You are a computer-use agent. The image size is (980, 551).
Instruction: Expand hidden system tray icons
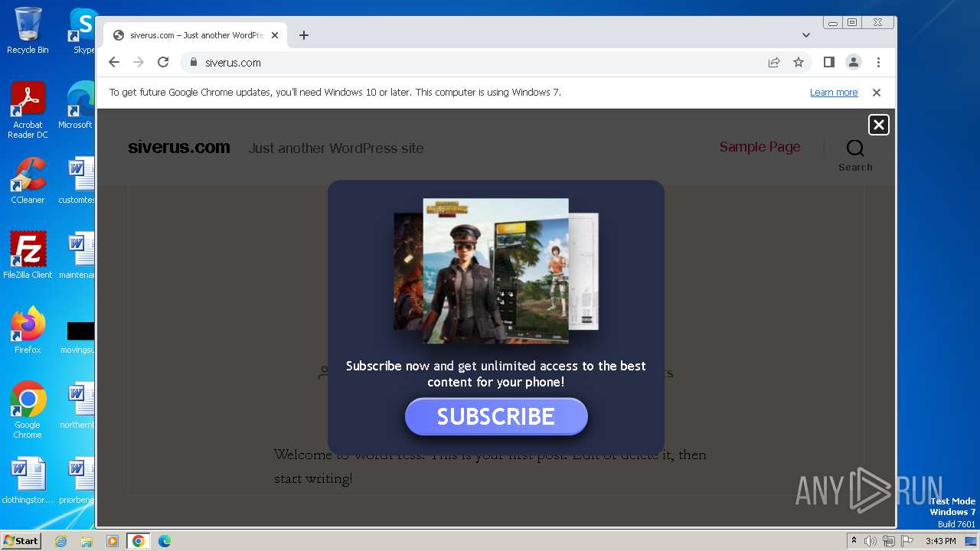pos(854,541)
